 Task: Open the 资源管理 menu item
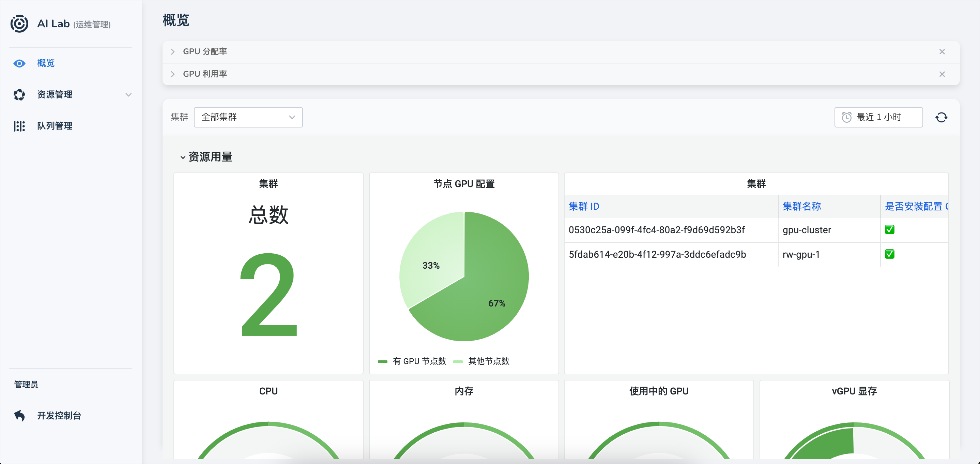(55, 95)
